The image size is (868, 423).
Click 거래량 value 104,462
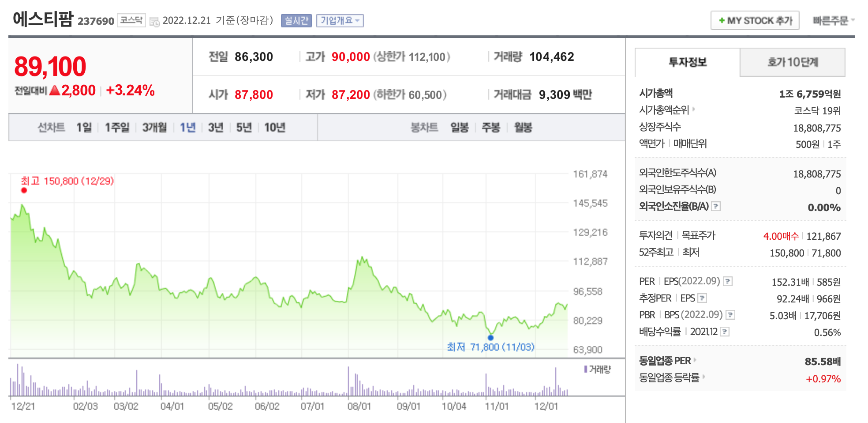tap(552, 57)
